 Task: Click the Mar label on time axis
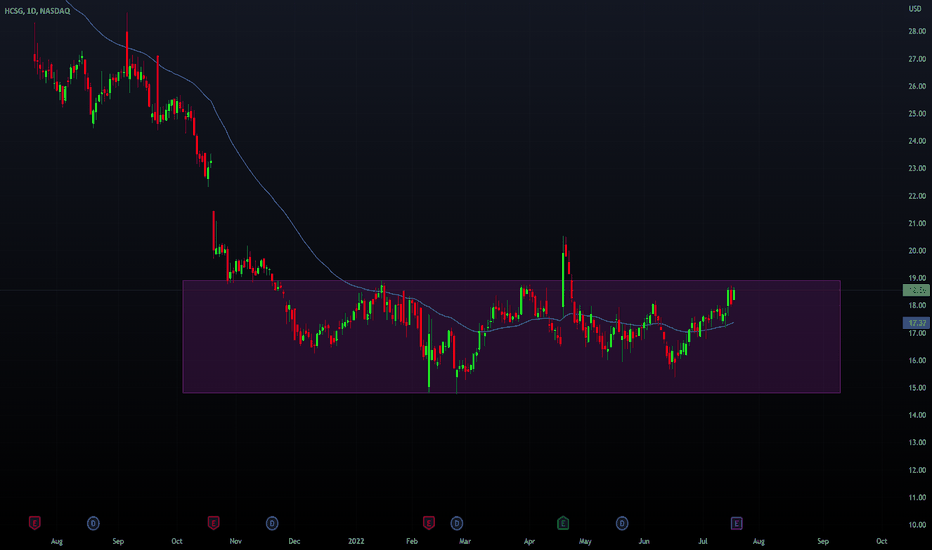(x=465, y=541)
